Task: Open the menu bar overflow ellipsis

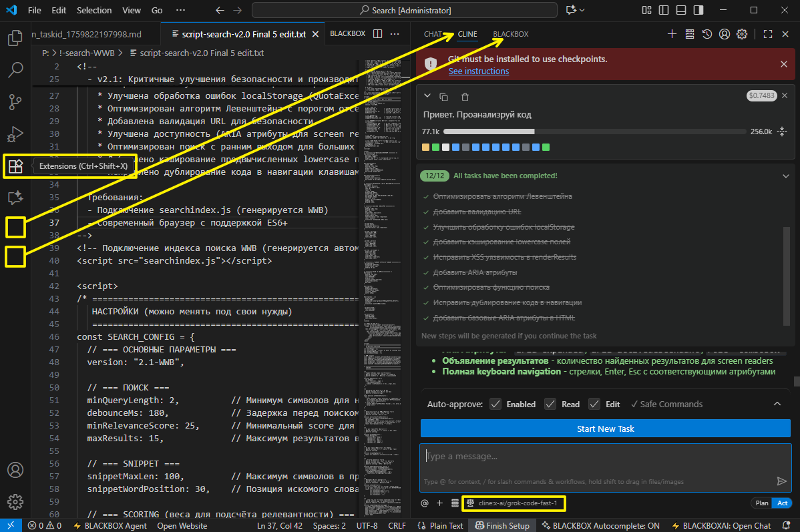Action: (180, 10)
